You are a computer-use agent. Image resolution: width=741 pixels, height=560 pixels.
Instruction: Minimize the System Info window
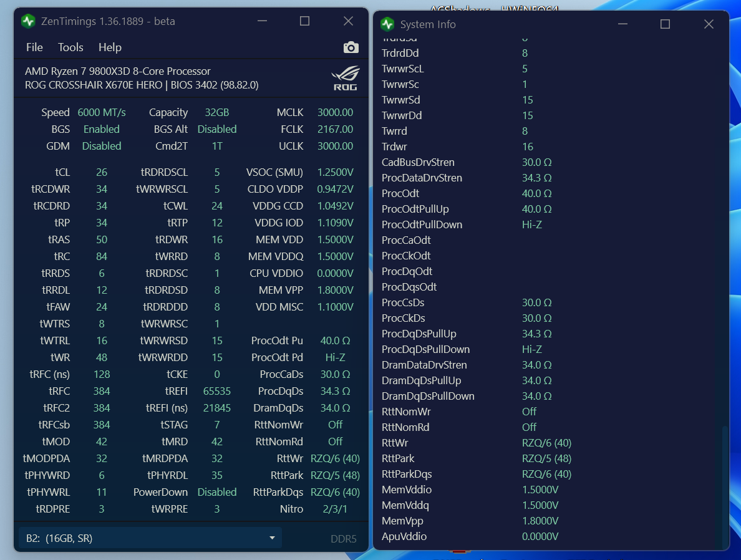[623, 24]
